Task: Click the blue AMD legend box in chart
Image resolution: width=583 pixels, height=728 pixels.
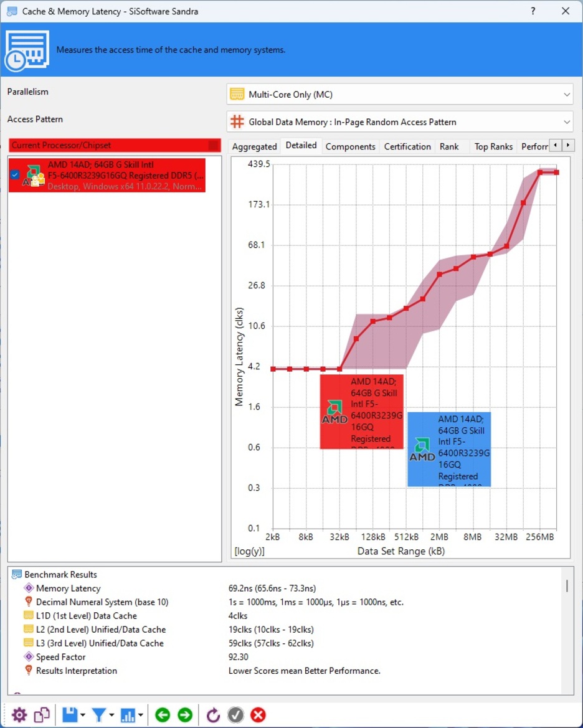Action: coord(448,449)
